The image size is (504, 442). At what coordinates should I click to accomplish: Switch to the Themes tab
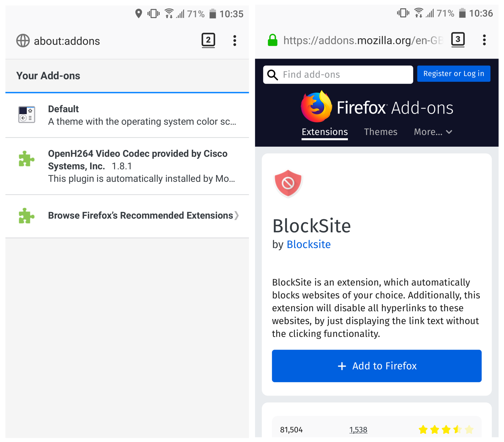[380, 132]
